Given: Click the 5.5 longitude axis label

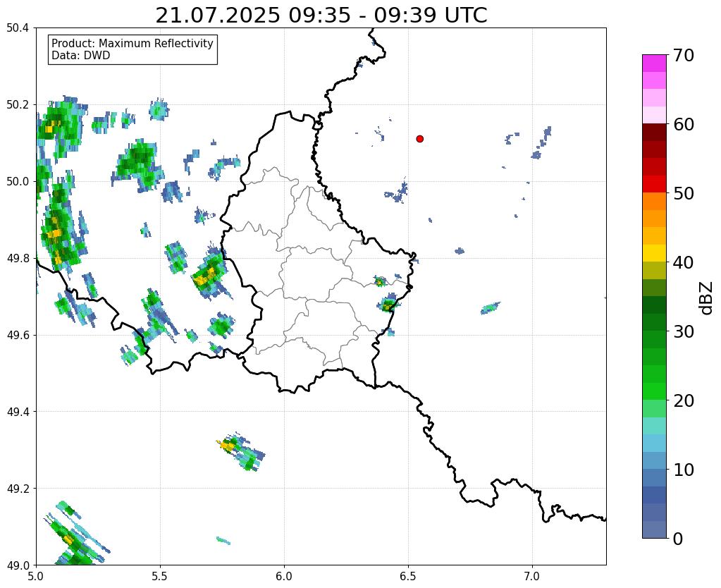Looking at the screenshot, I should tap(160, 576).
